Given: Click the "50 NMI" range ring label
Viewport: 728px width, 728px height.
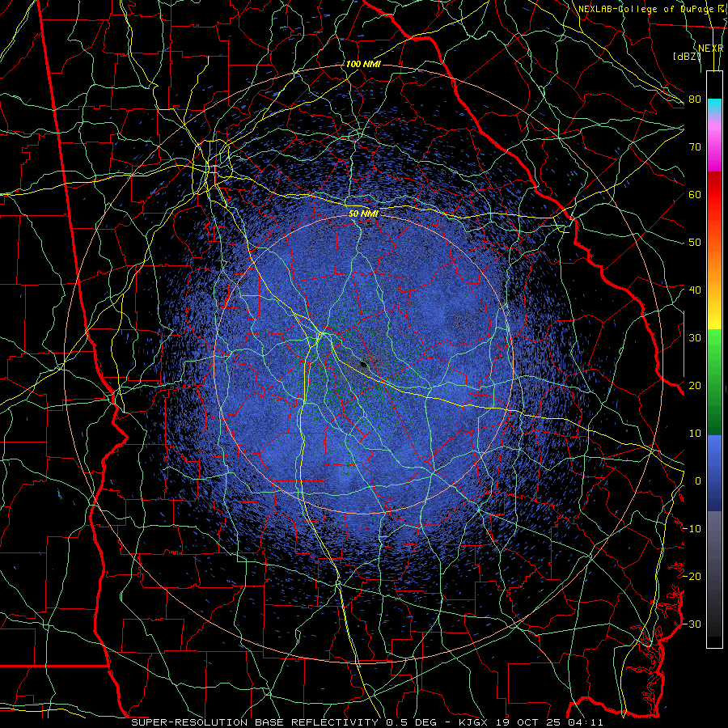Looking at the screenshot, I should pyautogui.click(x=363, y=214).
